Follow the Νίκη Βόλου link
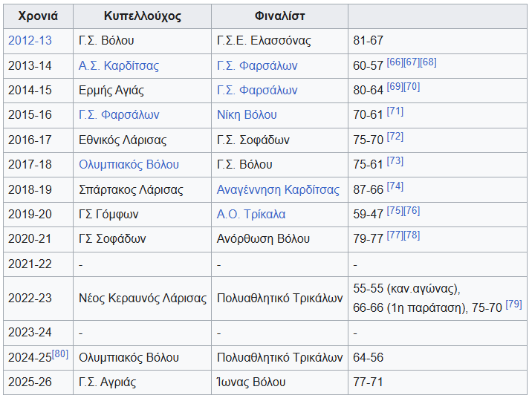This screenshot has height=401, width=532. pyautogui.click(x=247, y=114)
